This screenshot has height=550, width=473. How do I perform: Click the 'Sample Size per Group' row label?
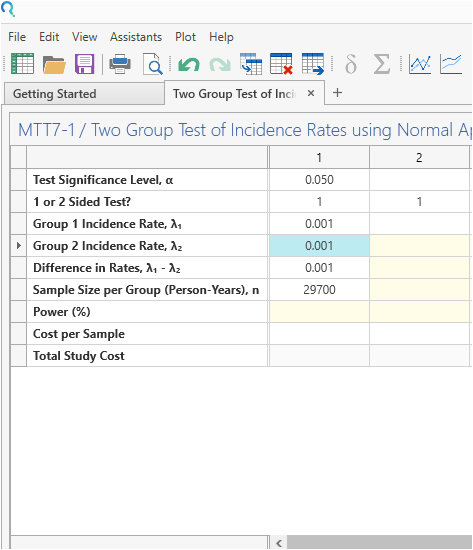click(146, 290)
